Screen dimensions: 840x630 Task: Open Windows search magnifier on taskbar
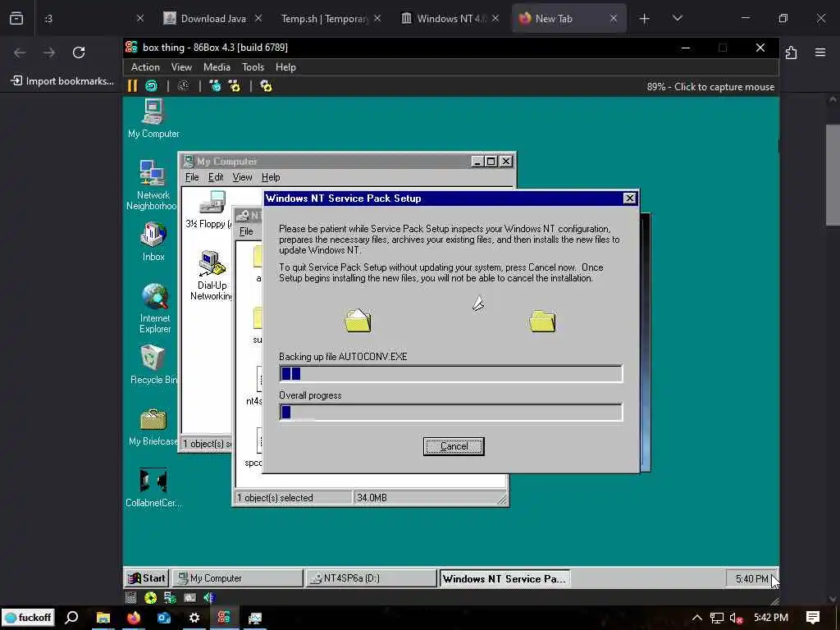tap(71, 618)
